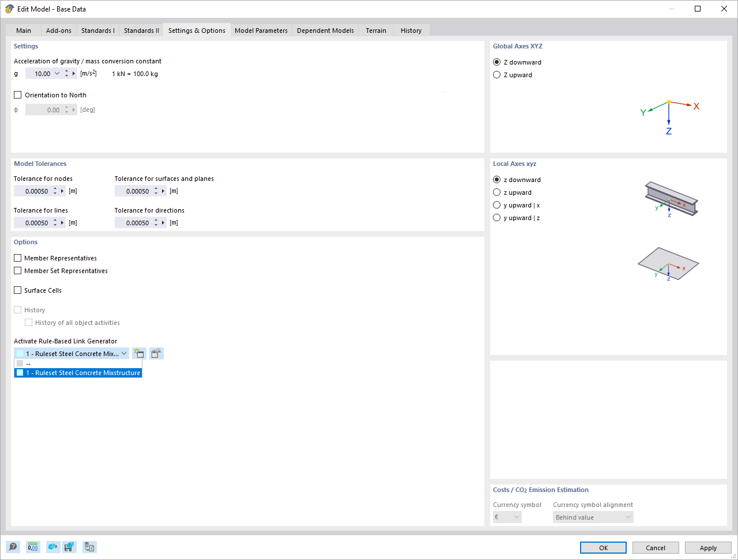Open the Currency symbol alignment dropdown
This screenshot has height=560, width=738.
tap(629, 517)
